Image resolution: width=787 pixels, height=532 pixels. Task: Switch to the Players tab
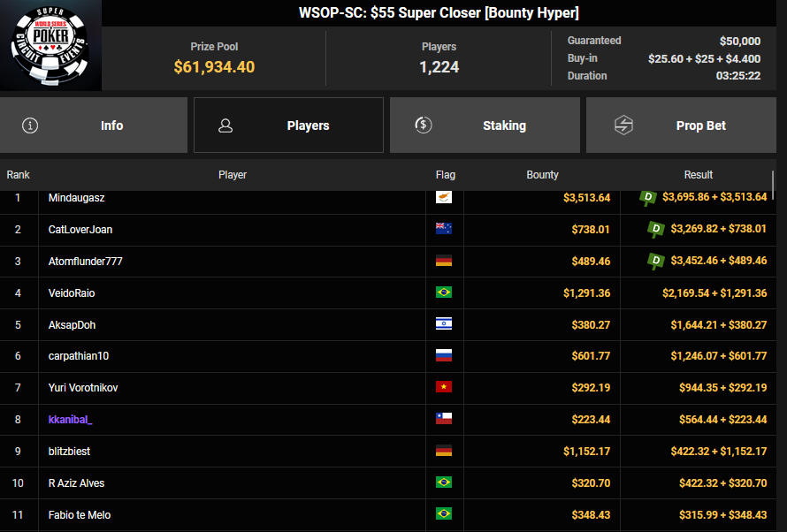coord(288,125)
